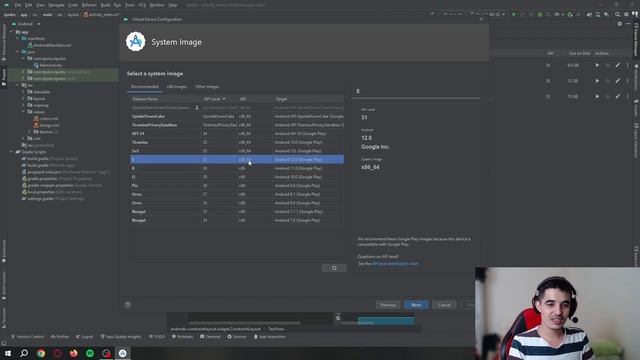
Task: Launch the third virtual device in Device Manager
Action: [597, 97]
